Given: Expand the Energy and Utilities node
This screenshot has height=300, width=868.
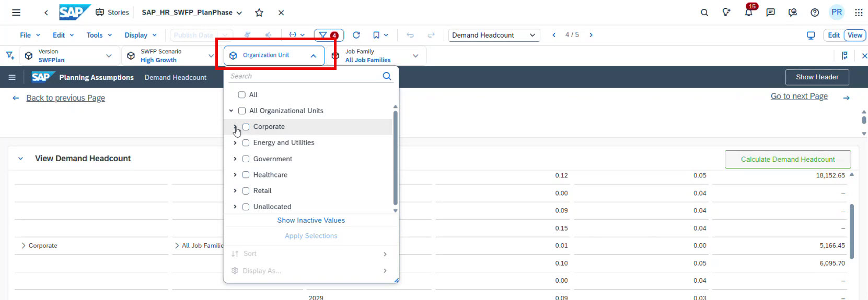Looking at the screenshot, I should (235, 143).
